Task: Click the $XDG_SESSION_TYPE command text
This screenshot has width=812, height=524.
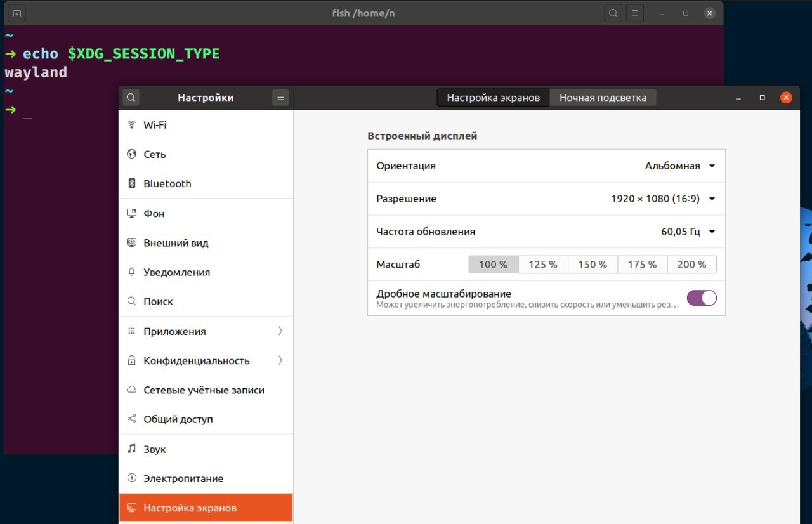Action: click(x=144, y=54)
